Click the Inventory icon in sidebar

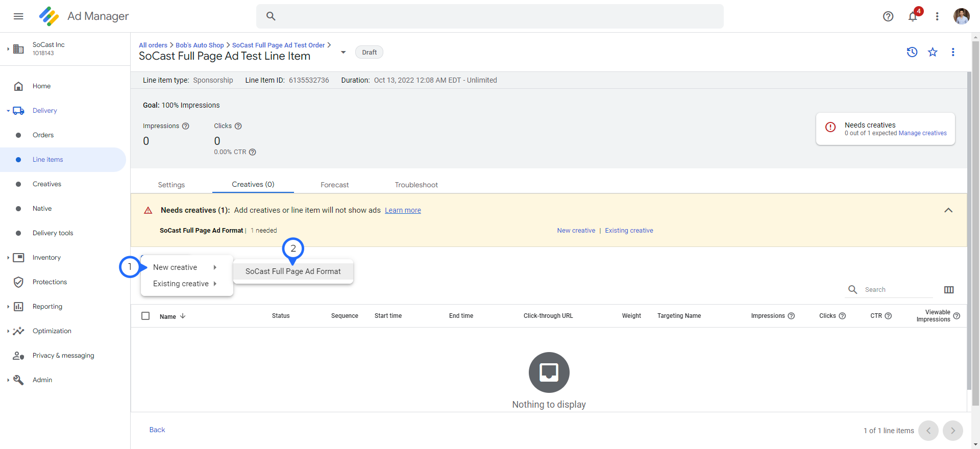pyautogui.click(x=18, y=258)
